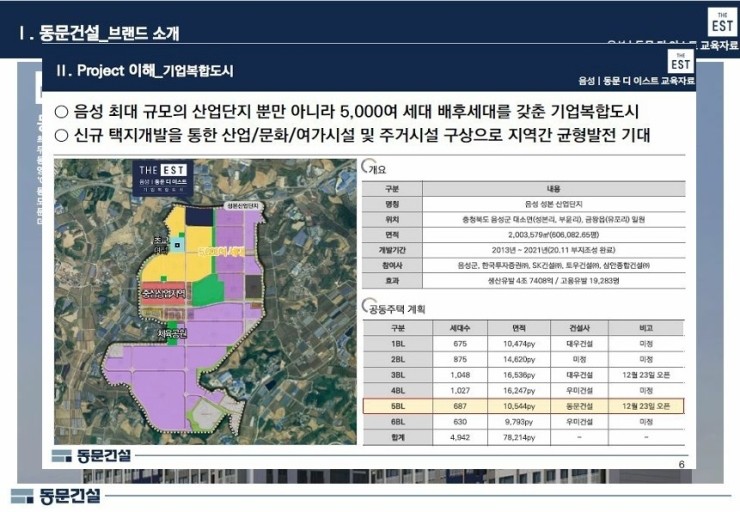This screenshot has height=512, width=740.
Task: Click THE EST badge on the satellite map
Action: [x=163, y=178]
